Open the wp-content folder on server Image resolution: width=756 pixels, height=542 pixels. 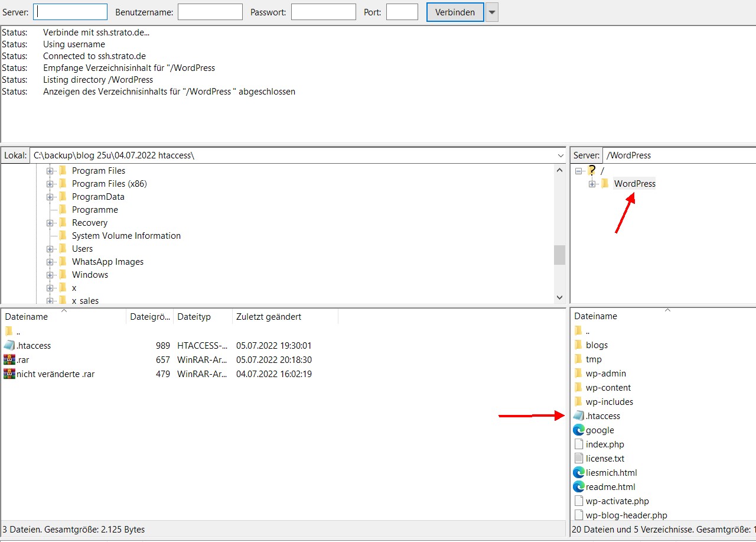(x=608, y=388)
